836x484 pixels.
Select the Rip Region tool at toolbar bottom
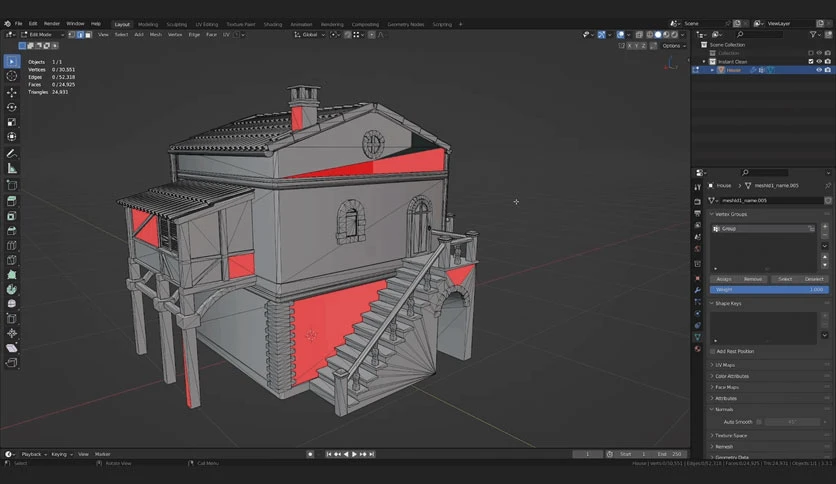(11, 363)
